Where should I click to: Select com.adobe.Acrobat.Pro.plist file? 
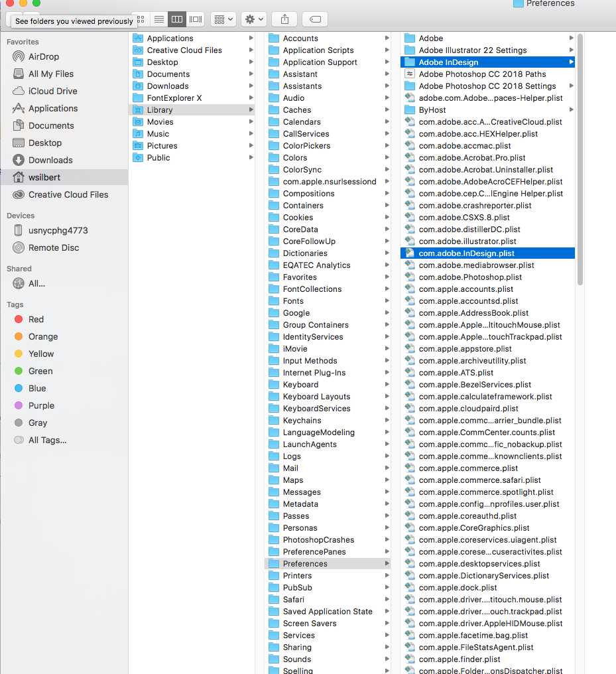(x=487, y=158)
